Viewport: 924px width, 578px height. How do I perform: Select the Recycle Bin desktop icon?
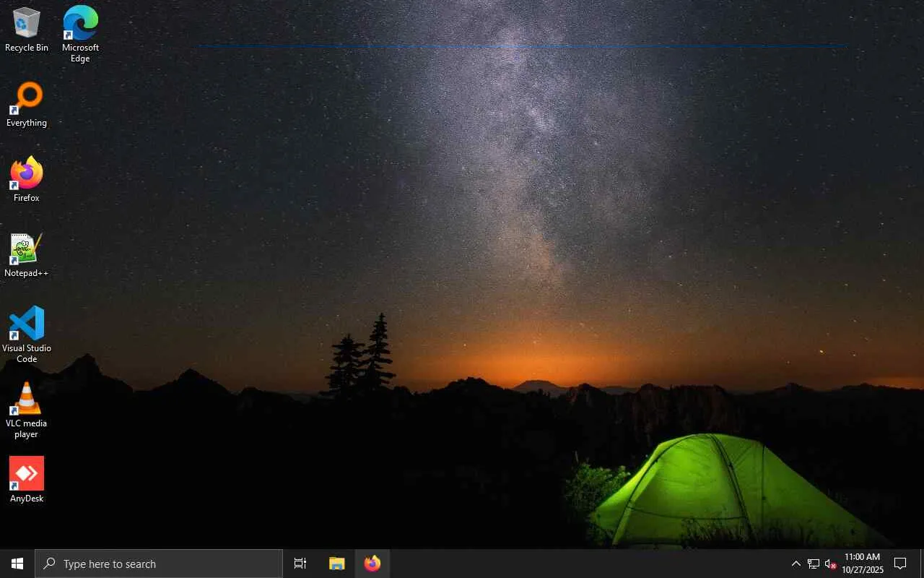coord(27,29)
